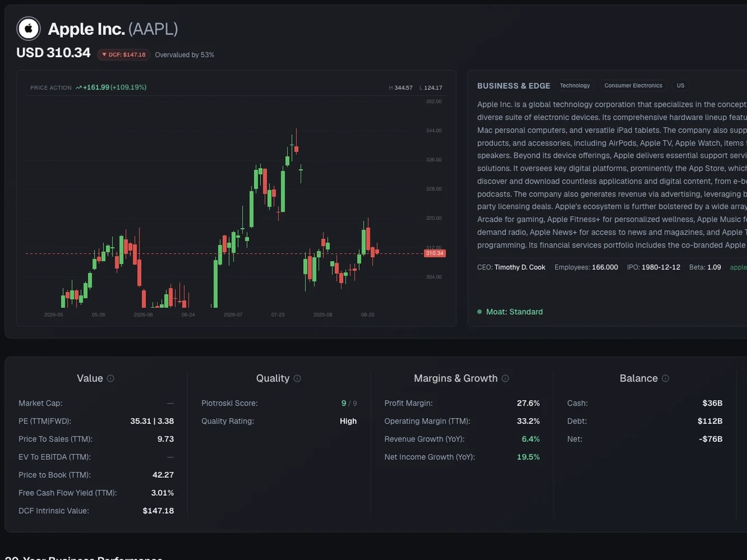Select the US country tag
This screenshot has width=747, height=560.
click(680, 86)
